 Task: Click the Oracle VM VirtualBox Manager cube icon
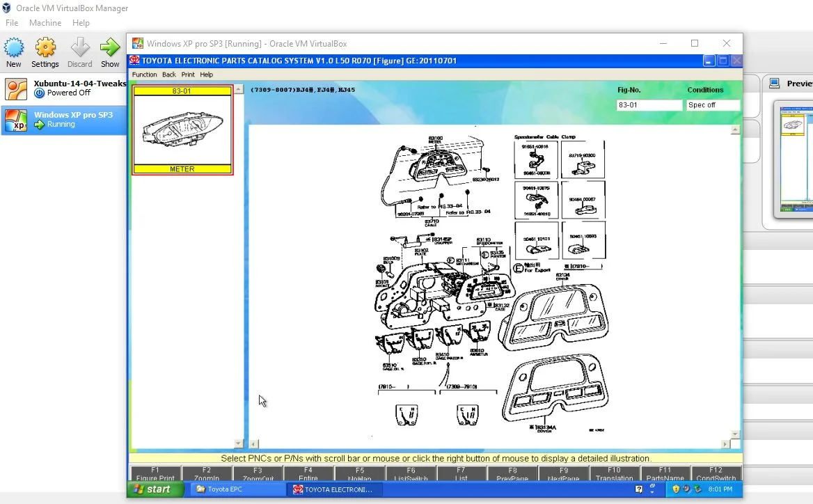pyautogui.click(x=7, y=8)
